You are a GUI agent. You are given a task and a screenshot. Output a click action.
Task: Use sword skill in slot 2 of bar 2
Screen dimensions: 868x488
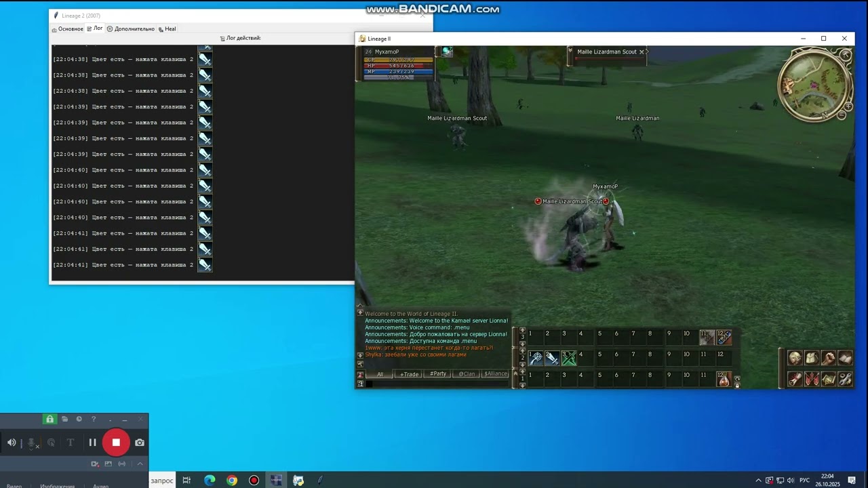click(x=552, y=358)
